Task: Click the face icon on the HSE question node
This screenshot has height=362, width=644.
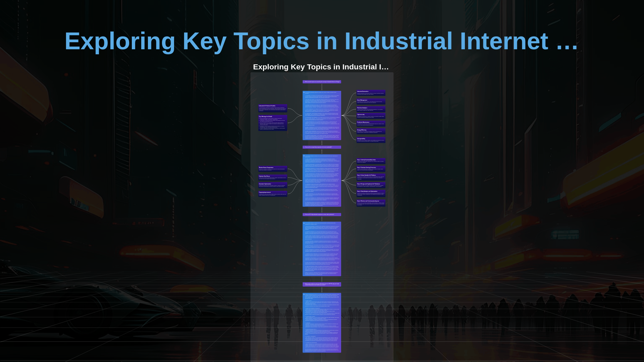Action: pyautogui.click(x=304, y=284)
